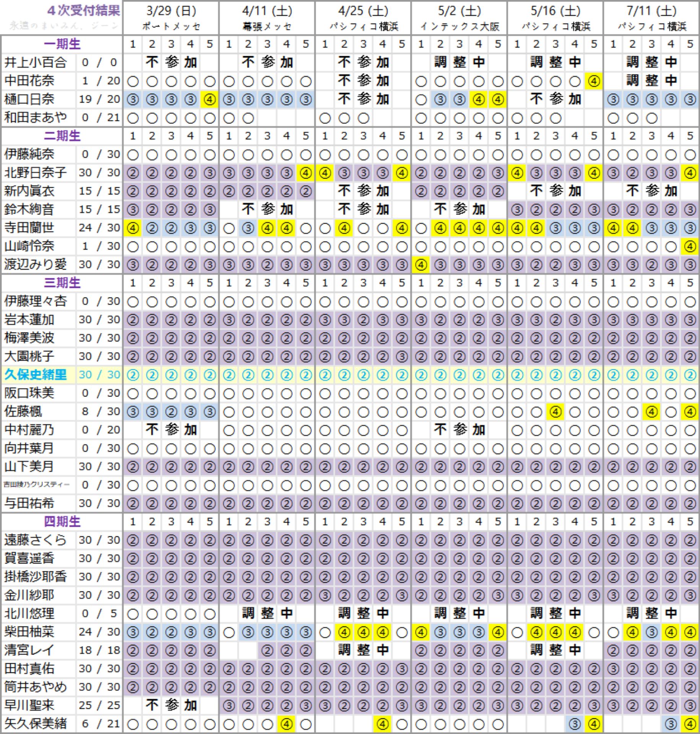Click the yellow ④ in 中田花奈's row

(594, 81)
